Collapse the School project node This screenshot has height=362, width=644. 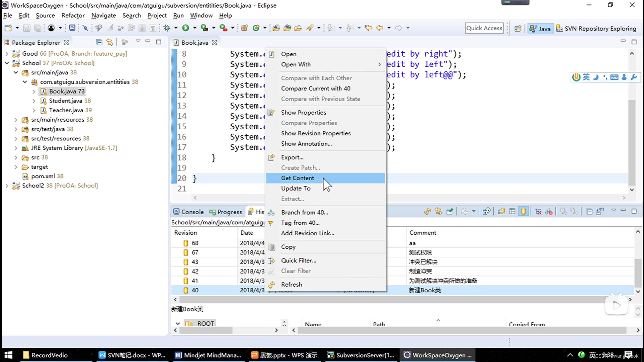7,63
